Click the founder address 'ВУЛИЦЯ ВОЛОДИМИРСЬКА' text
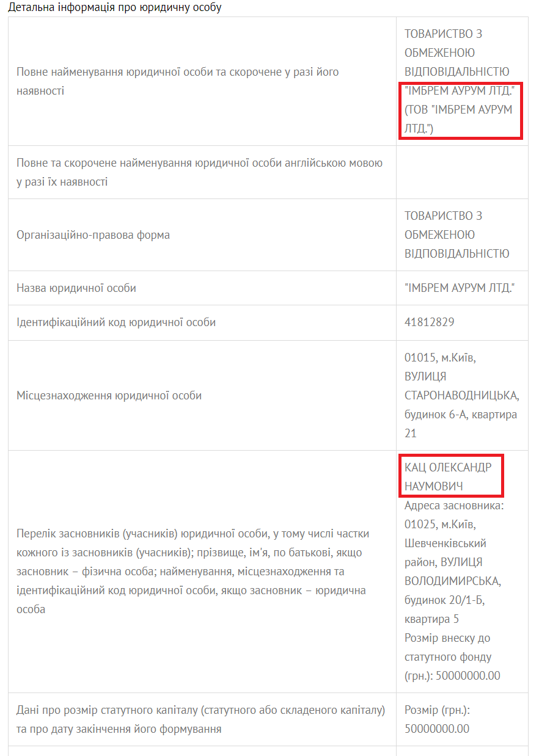The height and width of the screenshot is (756, 550). coord(452,572)
